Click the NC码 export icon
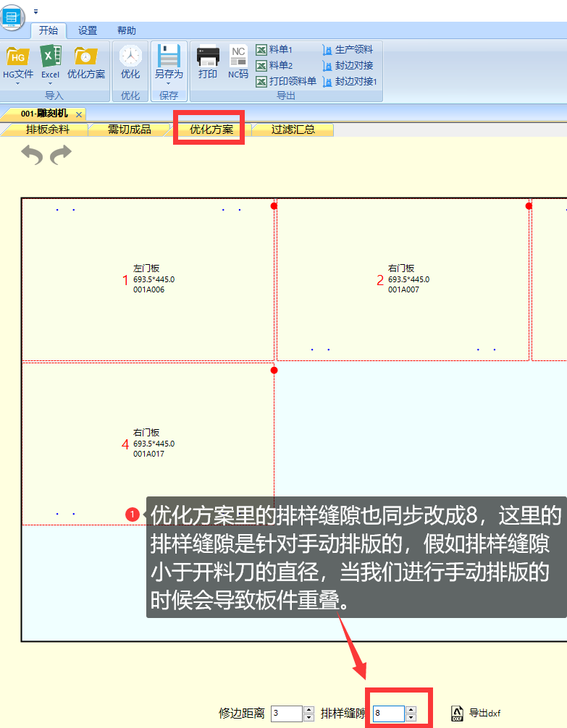 click(x=238, y=56)
